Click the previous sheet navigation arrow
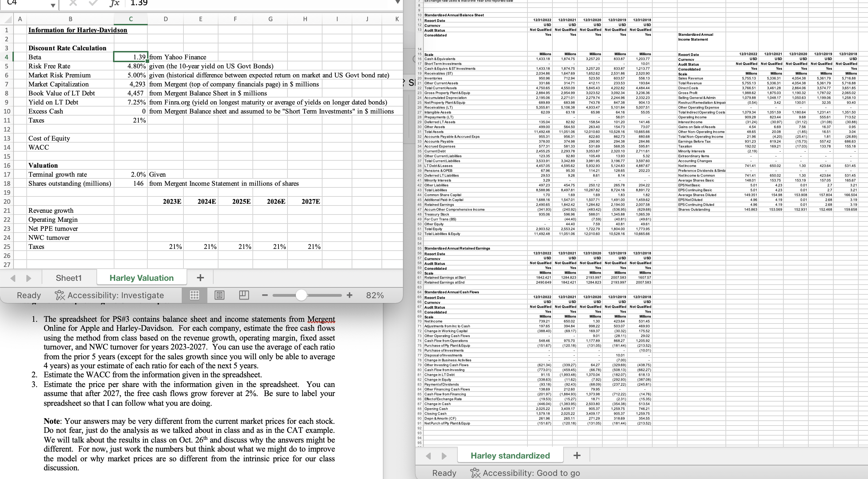The width and height of the screenshot is (868, 479). (x=13, y=278)
